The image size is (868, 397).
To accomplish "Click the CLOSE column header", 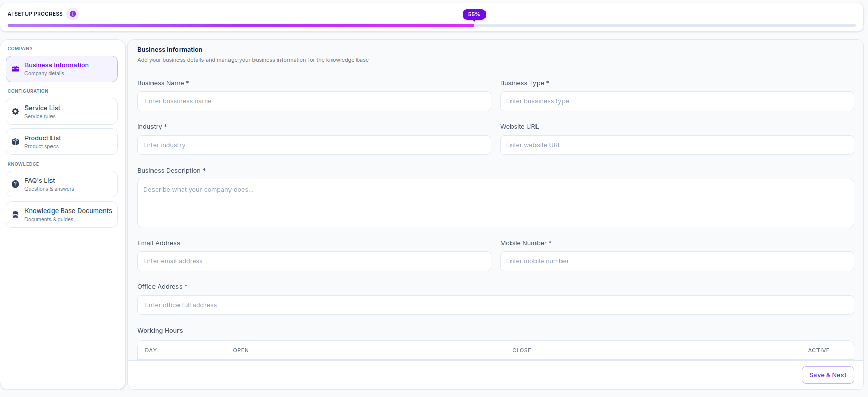I will click(x=522, y=350).
